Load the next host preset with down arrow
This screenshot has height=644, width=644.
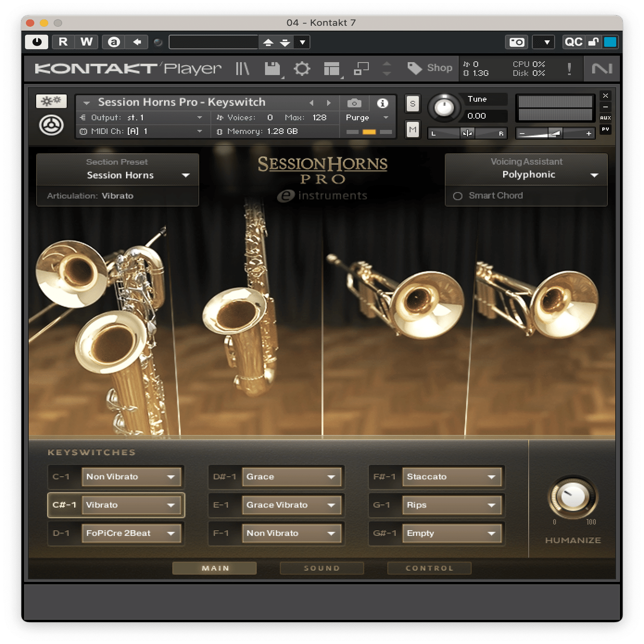coord(285,42)
